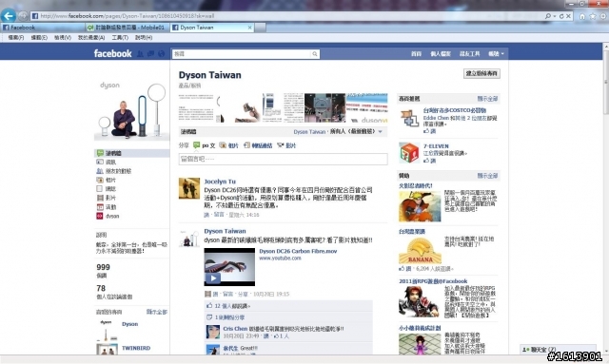Open Jocelyn Tu profile link
Screen dimensions: 609x364
click(220, 182)
